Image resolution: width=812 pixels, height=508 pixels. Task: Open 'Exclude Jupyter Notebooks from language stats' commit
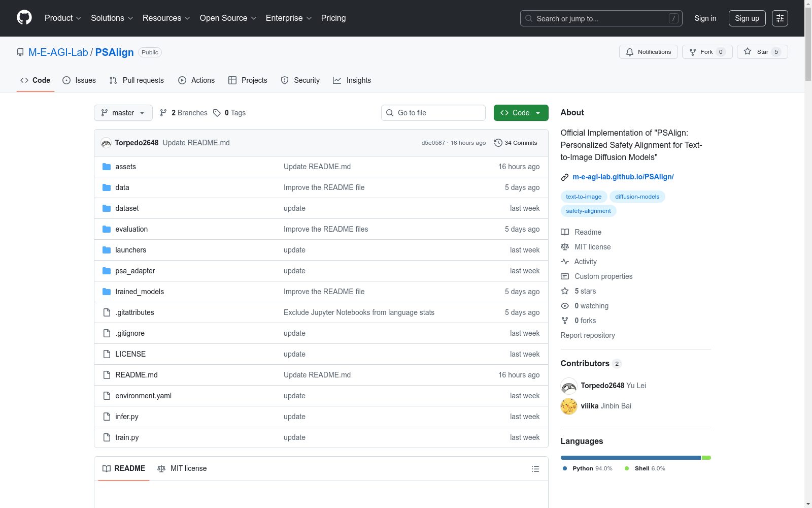359,312
